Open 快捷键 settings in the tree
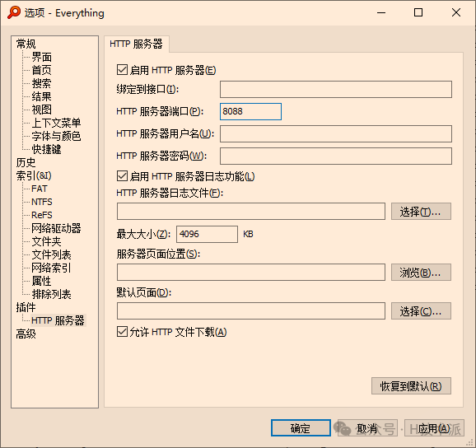 tap(46, 149)
